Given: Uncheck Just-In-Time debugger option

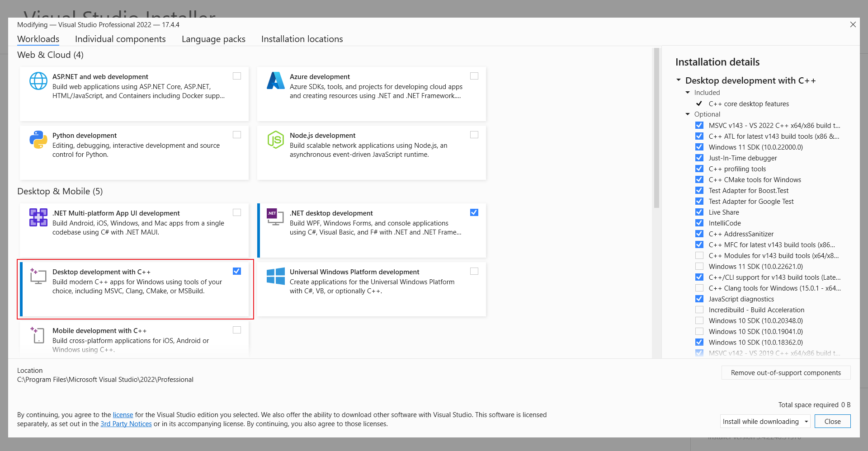Looking at the screenshot, I should point(699,158).
